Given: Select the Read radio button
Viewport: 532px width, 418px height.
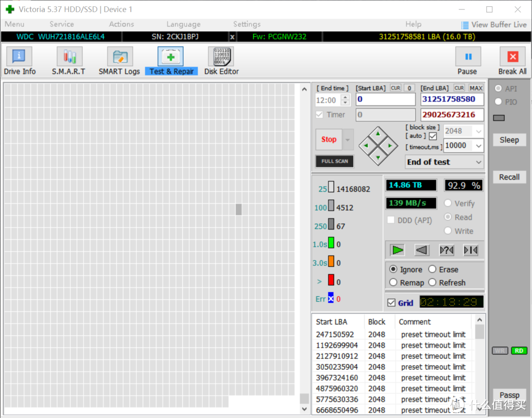Looking at the screenshot, I should [448, 217].
